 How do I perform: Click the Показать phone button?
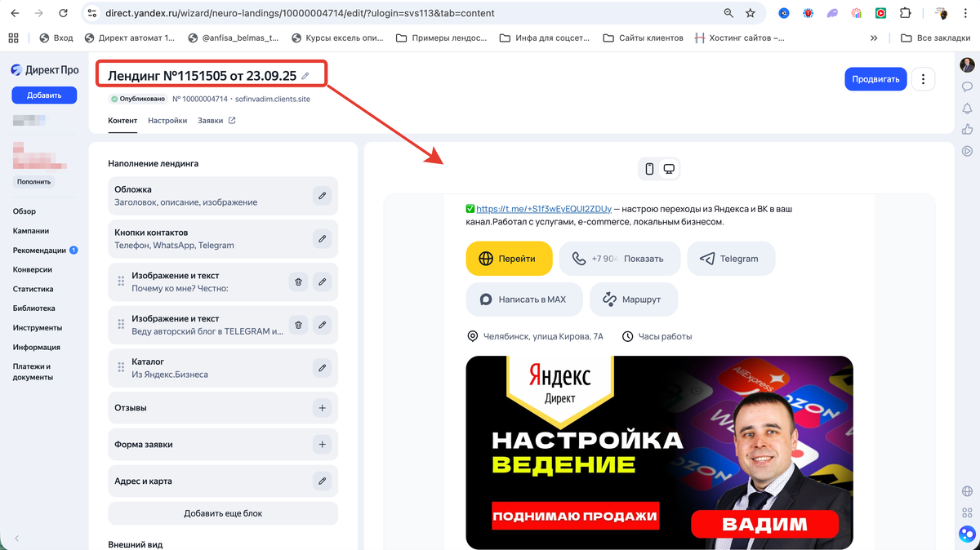[x=621, y=259]
